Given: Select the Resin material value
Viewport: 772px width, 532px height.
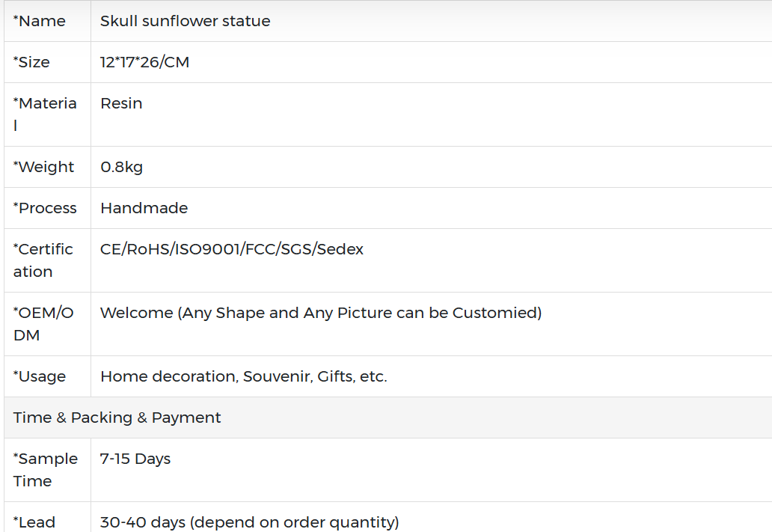Looking at the screenshot, I should 121,103.
